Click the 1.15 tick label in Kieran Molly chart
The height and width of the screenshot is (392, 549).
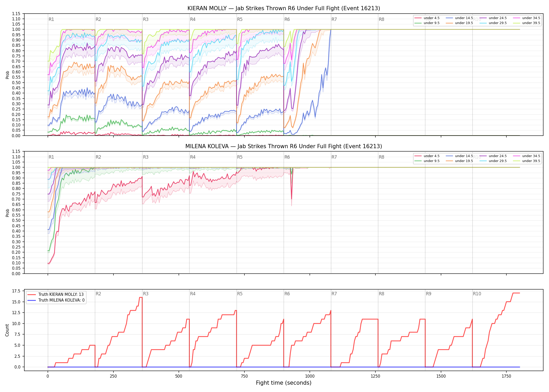[16, 14]
